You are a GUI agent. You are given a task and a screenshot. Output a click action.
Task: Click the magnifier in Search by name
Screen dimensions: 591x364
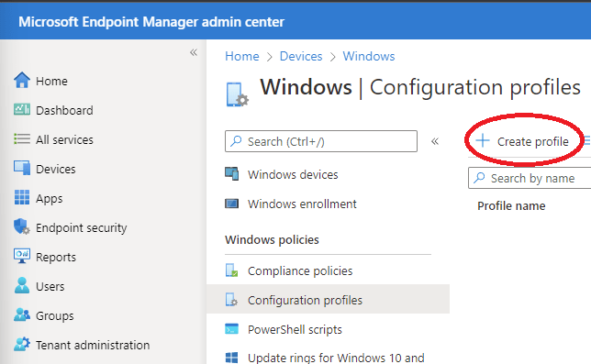pos(479,177)
